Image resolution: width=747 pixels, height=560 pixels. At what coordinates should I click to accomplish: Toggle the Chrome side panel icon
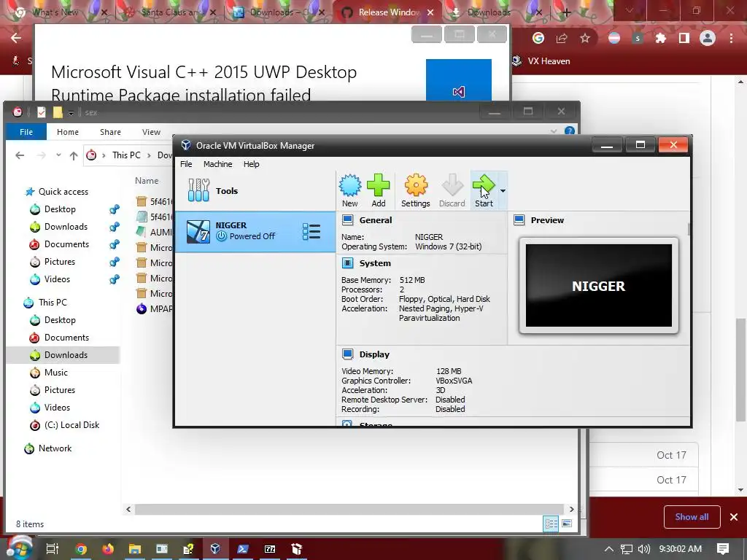point(684,38)
